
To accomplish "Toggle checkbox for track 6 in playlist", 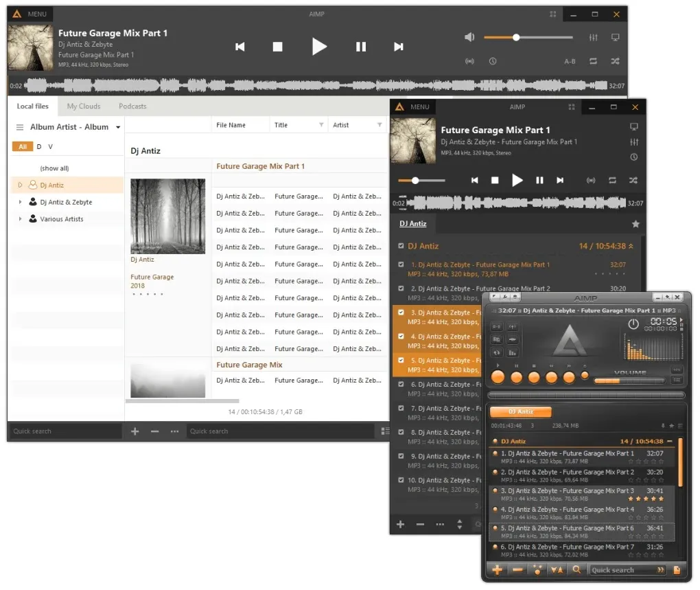I will pos(401,384).
